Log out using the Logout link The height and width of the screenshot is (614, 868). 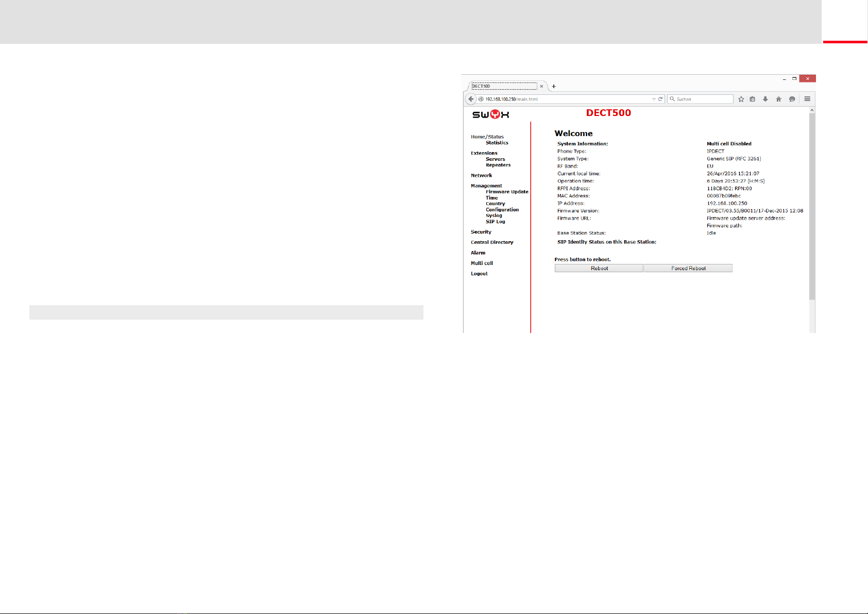tap(479, 274)
